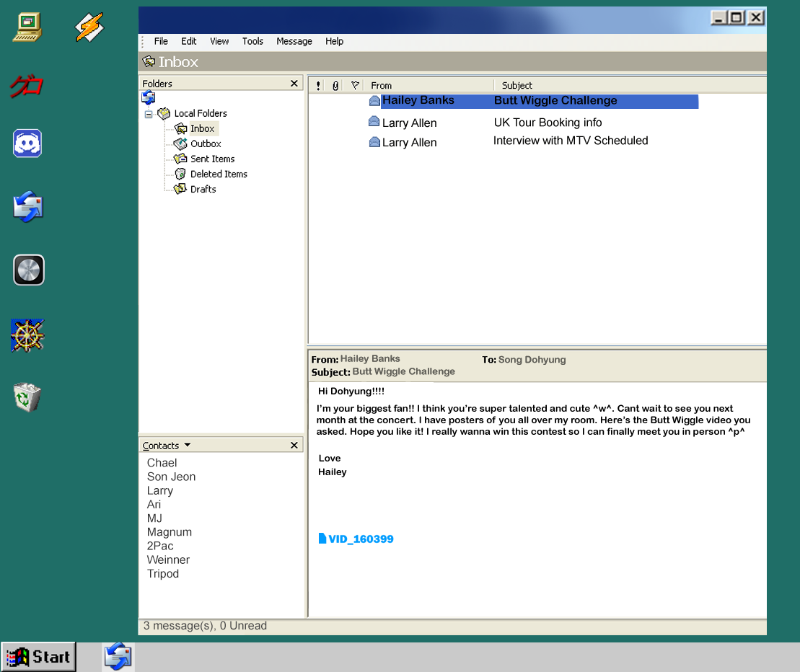Sort messages by attachment paperclip column
The image size is (800, 672).
pyautogui.click(x=335, y=86)
